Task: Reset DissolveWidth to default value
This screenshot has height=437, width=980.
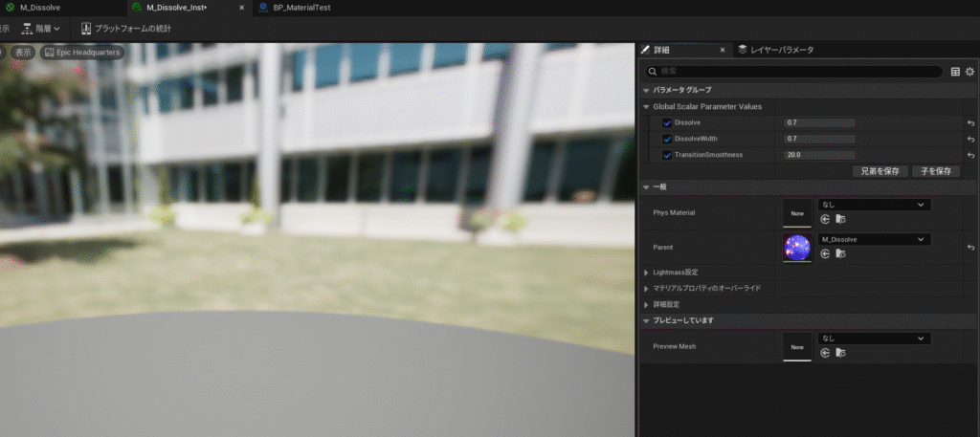Action: 970,139
